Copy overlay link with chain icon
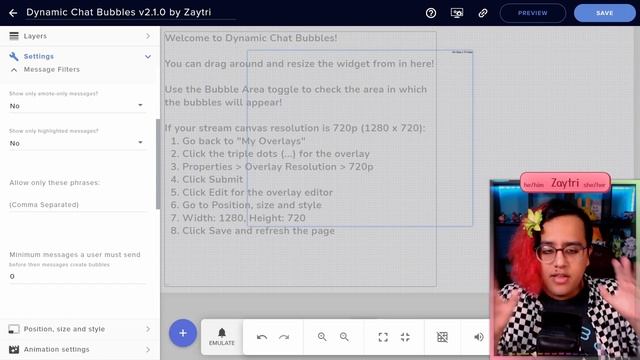This screenshot has width=640, height=360. [x=483, y=13]
